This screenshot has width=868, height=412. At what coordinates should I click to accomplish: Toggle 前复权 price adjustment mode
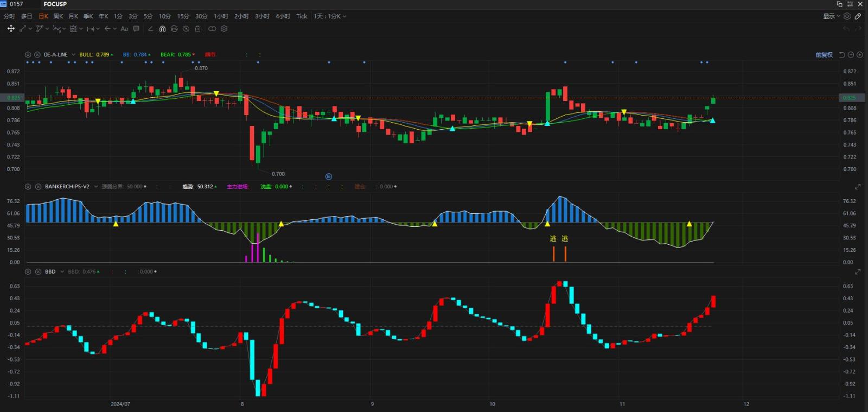click(824, 55)
